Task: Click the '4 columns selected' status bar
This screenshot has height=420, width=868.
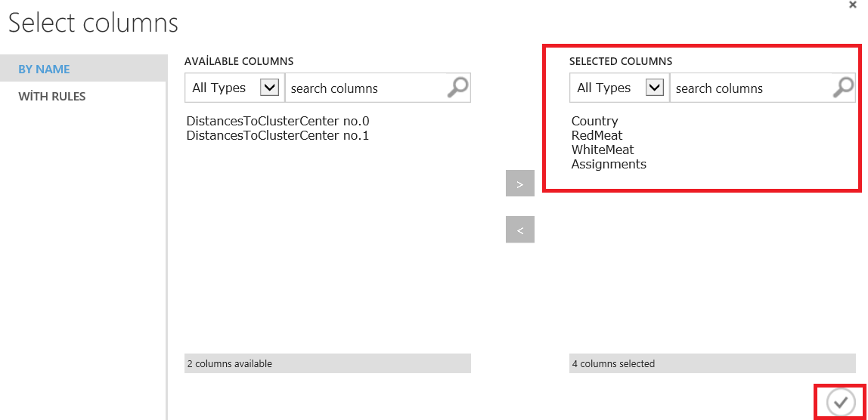Action: pyautogui.click(x=712, y=363)
